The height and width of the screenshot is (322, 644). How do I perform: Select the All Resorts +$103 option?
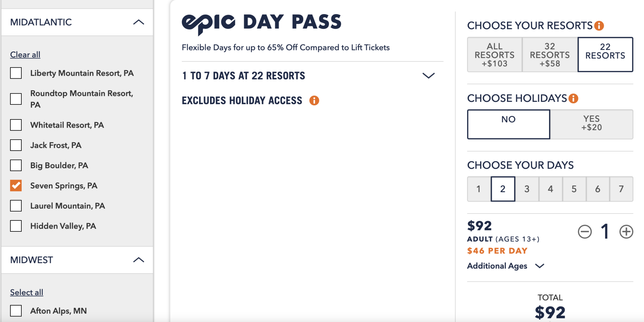click(495, 55)
